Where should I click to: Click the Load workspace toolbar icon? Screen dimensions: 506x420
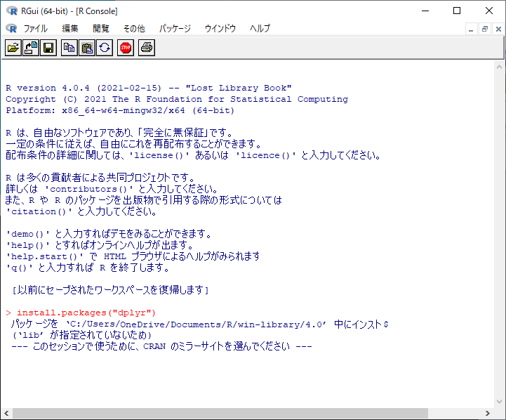point(31,48)
